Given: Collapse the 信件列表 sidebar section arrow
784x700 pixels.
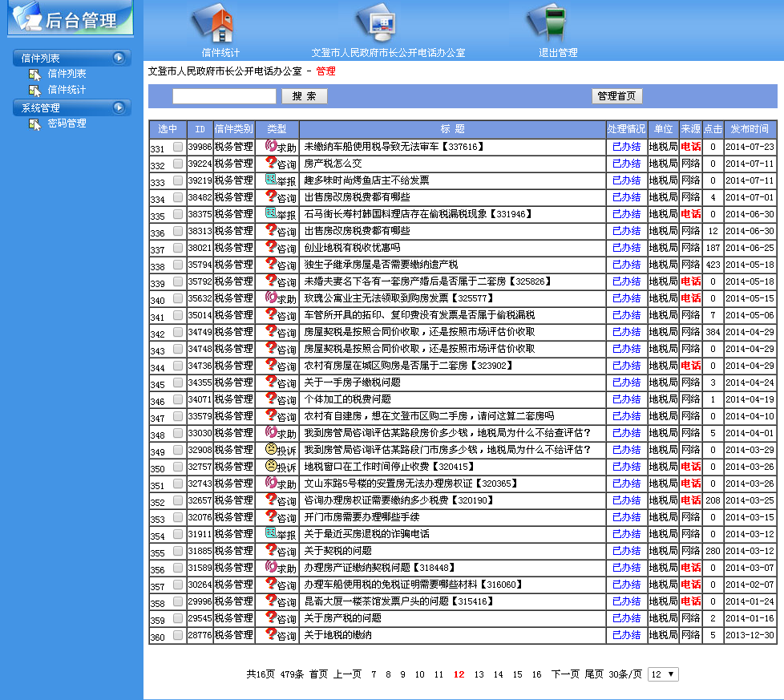Looking at the screenshot, I should [119, 58].
